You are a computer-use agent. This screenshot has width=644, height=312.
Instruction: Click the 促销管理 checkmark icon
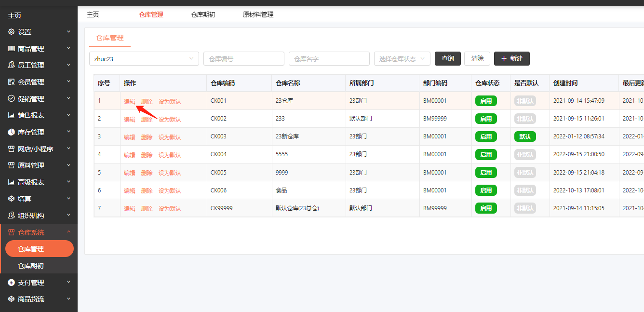pos(12,99)
